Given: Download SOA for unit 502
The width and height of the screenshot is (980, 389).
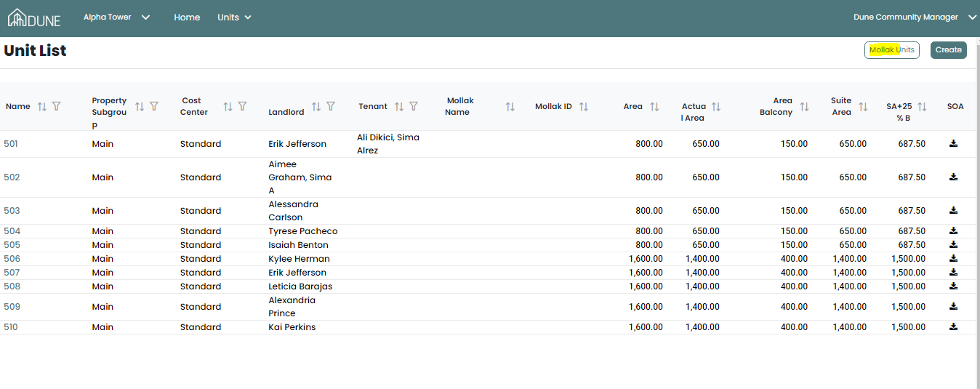Looking at the screenshot, I should pos(954,177).
